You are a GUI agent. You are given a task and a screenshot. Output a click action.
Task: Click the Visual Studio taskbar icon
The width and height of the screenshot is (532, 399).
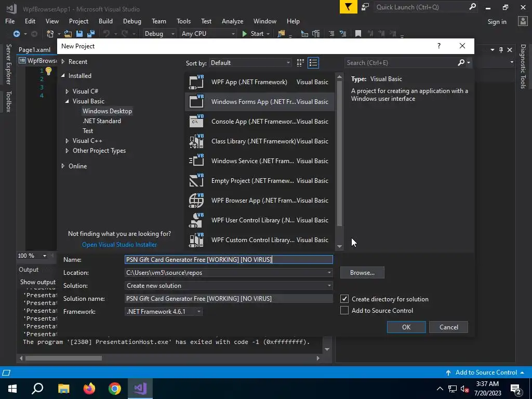140,389
